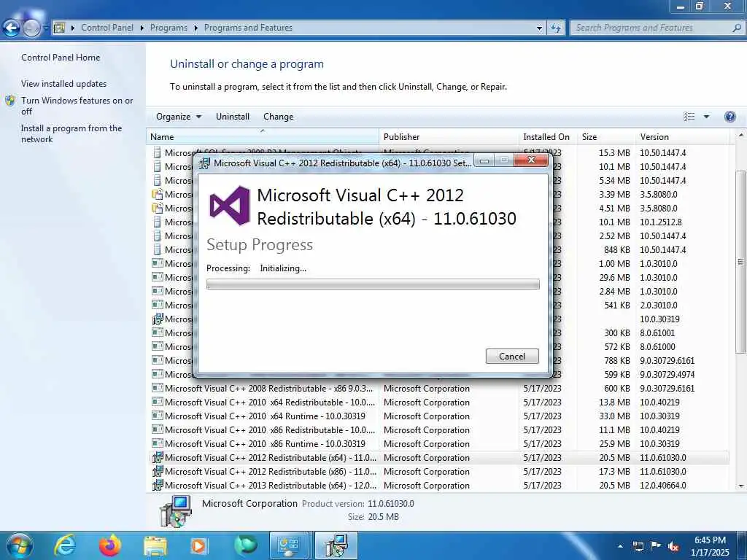The width and height of the screenshot is (747, 560).
Task: Open Windows Media Player from taskbar
Action: 199,545
